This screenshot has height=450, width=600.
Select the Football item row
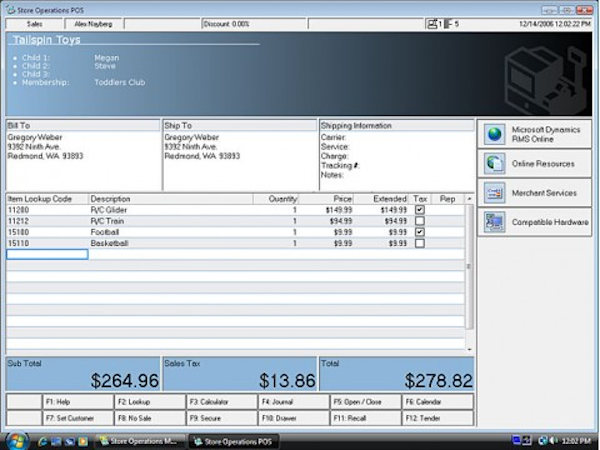[150, 232]
